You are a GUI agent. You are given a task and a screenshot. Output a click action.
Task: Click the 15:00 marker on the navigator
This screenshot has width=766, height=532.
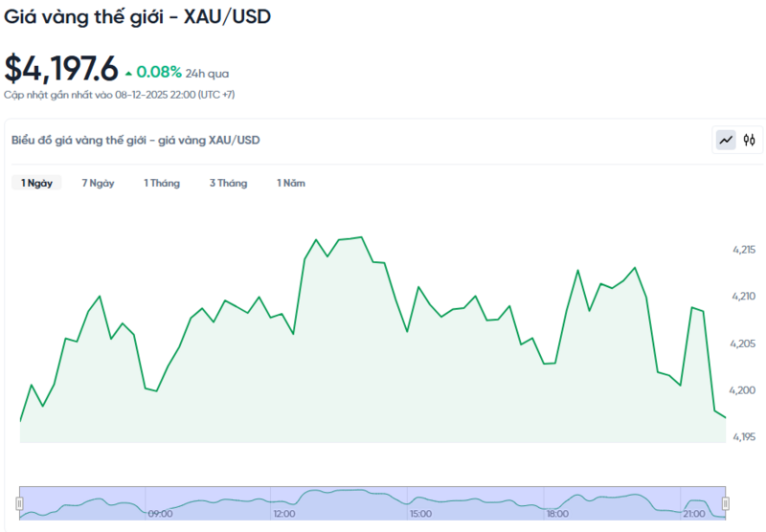point(422,514)
